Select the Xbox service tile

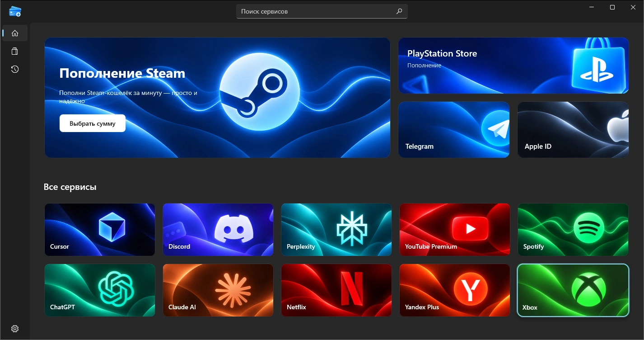pyautogui.click(x=573, y=290)
